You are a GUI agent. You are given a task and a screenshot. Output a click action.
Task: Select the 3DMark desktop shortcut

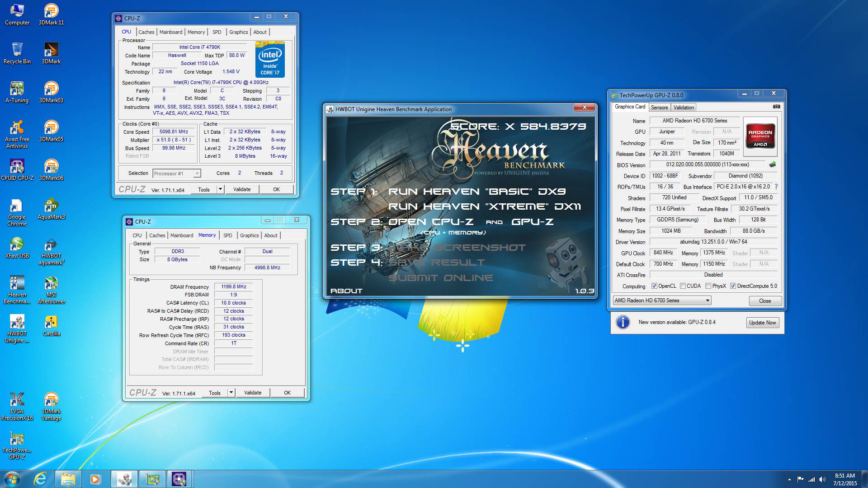pyautogui.click(x=51, y=53)
